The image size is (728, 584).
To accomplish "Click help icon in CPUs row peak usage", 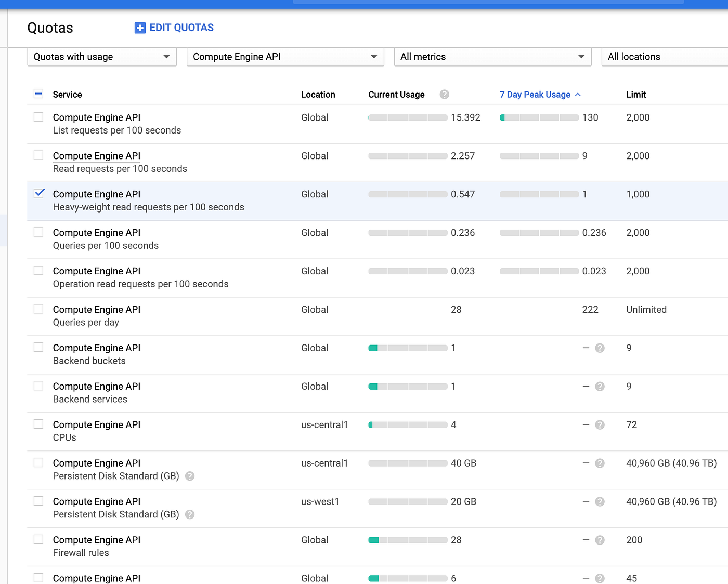I will (600, 425).
